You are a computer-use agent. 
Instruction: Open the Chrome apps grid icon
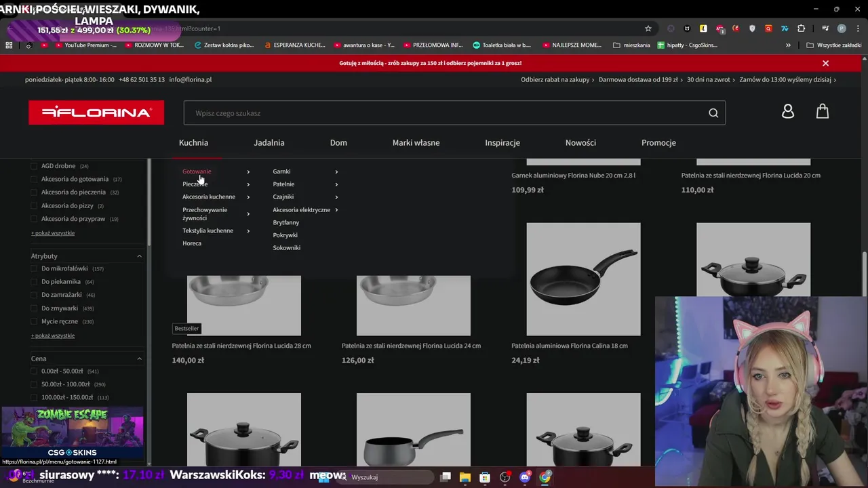pos(9,45)
